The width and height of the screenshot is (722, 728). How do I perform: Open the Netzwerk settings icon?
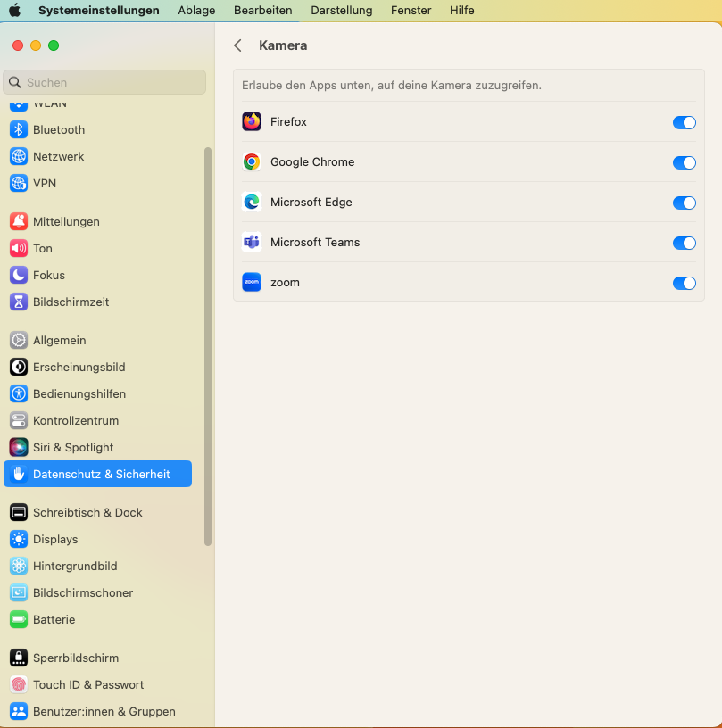tap(19, 156)
